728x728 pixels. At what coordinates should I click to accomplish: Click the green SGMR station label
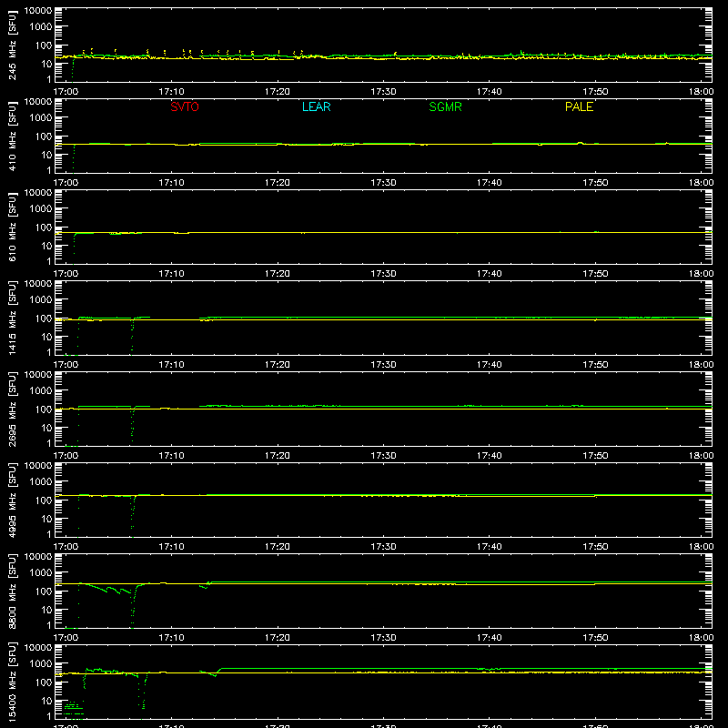pos(445,106)
